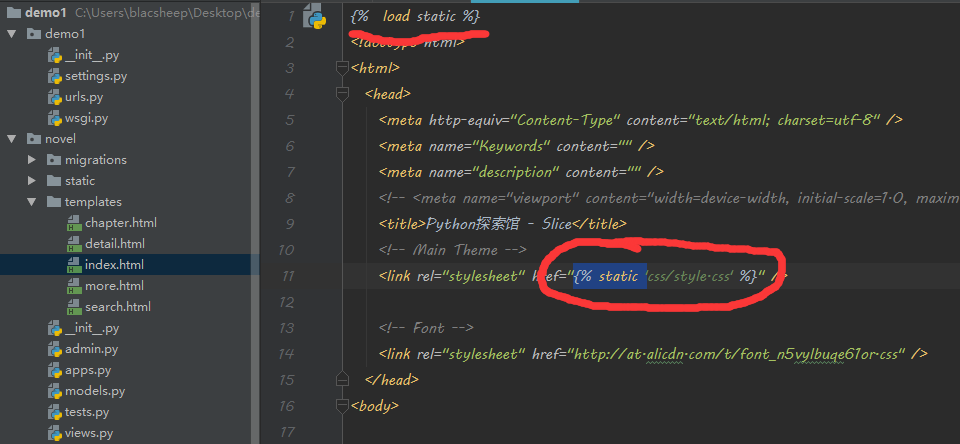Screen dimensions: 960x444
Task: Click the models.py file icon
Action: pyautogui.click(x=55, y=391)
